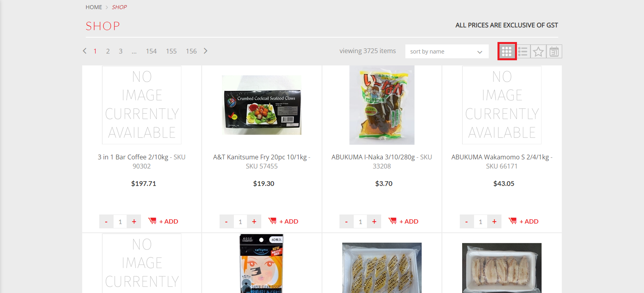Viewport: 644px width, 293px height.
Task: Open the calendar view icon
Action: click(x=554, y=52)
